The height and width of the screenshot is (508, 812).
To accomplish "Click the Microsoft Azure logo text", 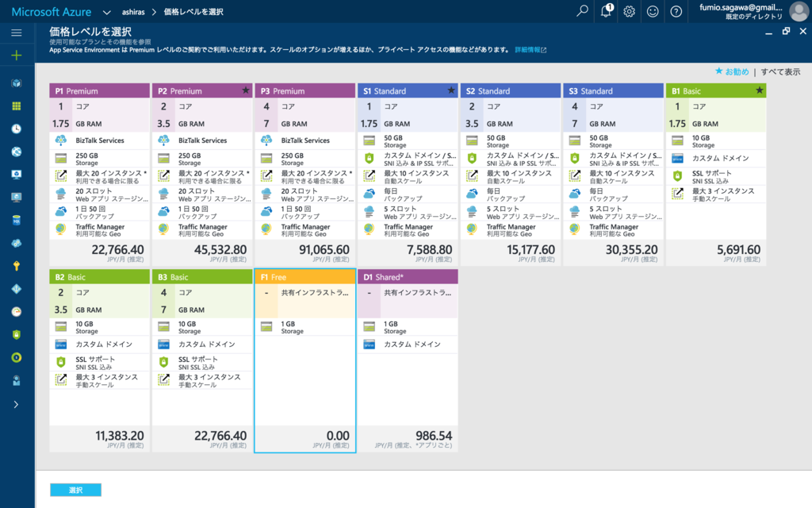I will 52,11.
